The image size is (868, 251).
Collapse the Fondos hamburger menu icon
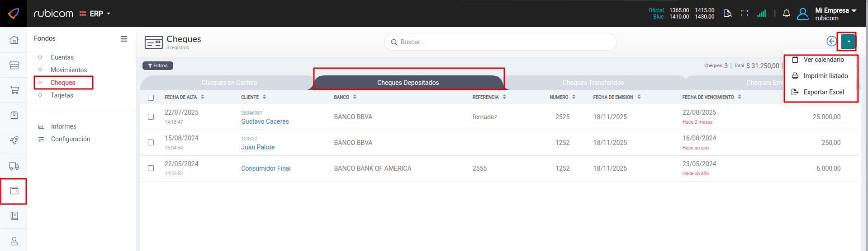coord(123,39)
